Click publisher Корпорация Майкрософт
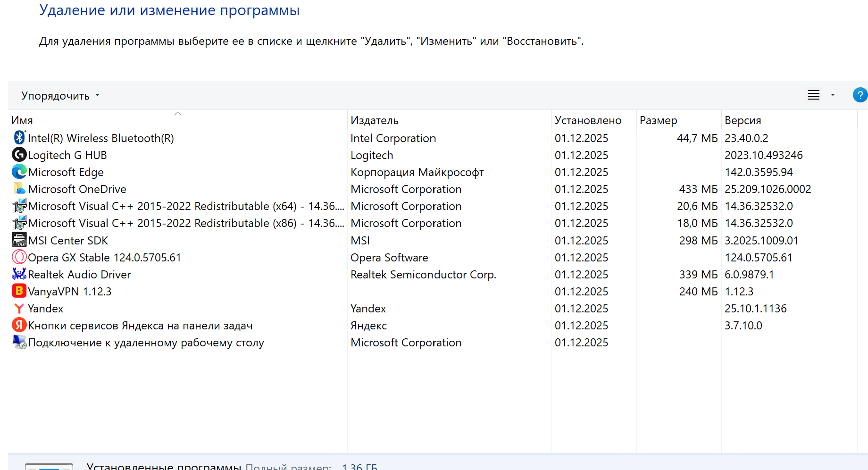 coord(417,172)
